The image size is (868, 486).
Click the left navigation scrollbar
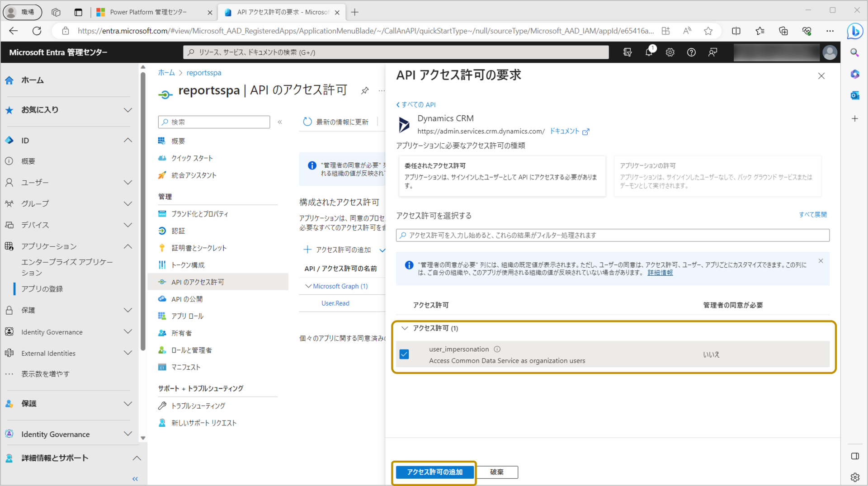click(143, 212)
